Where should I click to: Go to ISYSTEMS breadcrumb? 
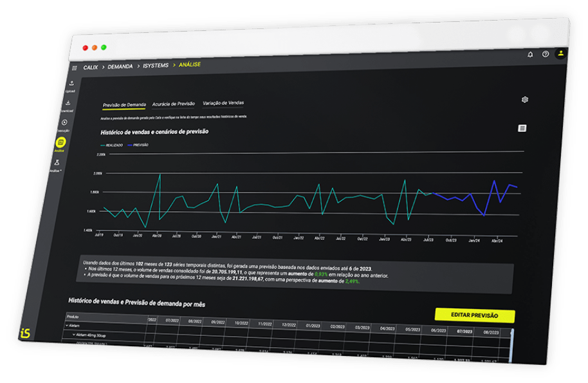156,66
